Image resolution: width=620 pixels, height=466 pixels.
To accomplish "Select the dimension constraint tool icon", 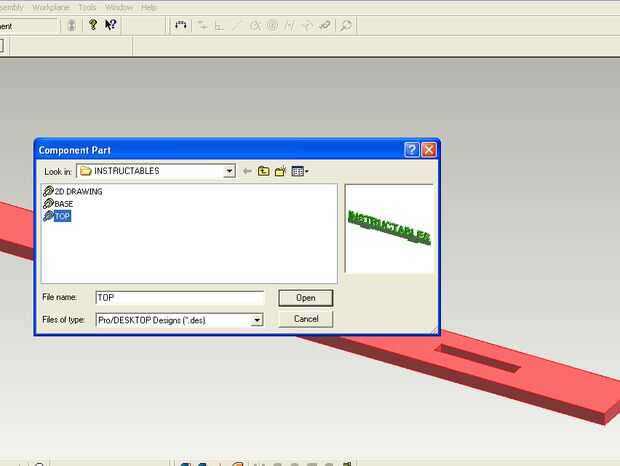I will 181,25.
